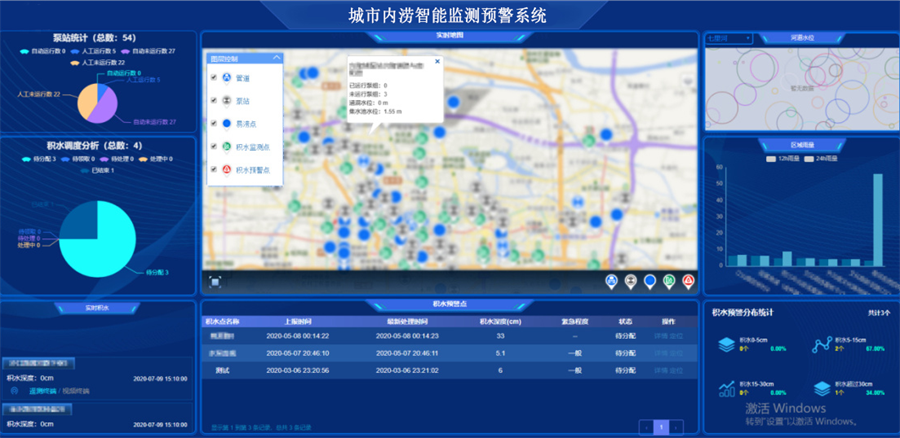Toggle the 易涝点 layer checkbox
The height and width of the screenshot is (438, 900).
[x=214, y=123]
